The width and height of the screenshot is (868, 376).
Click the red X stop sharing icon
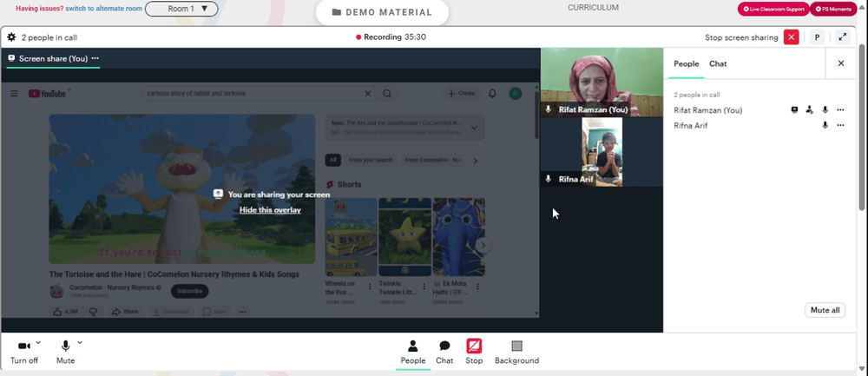tap(791, 37)
